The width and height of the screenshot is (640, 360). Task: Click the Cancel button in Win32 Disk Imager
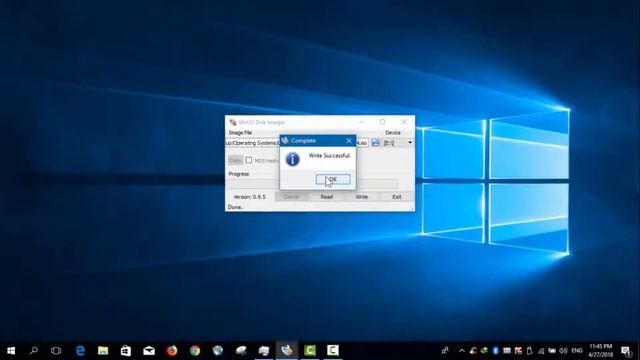point(291,197)
